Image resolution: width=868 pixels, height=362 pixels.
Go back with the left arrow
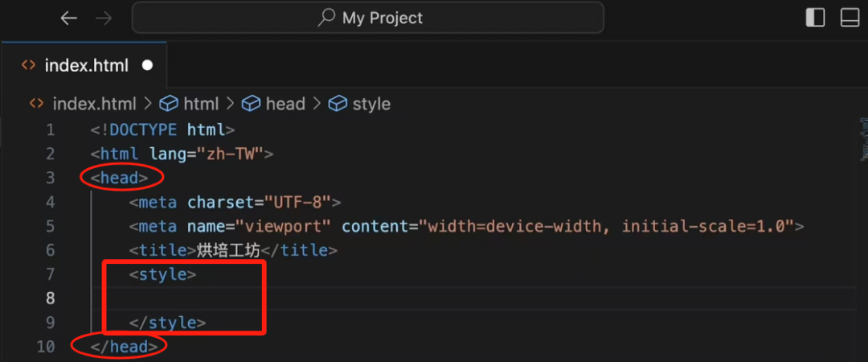[x=69, y=18]
